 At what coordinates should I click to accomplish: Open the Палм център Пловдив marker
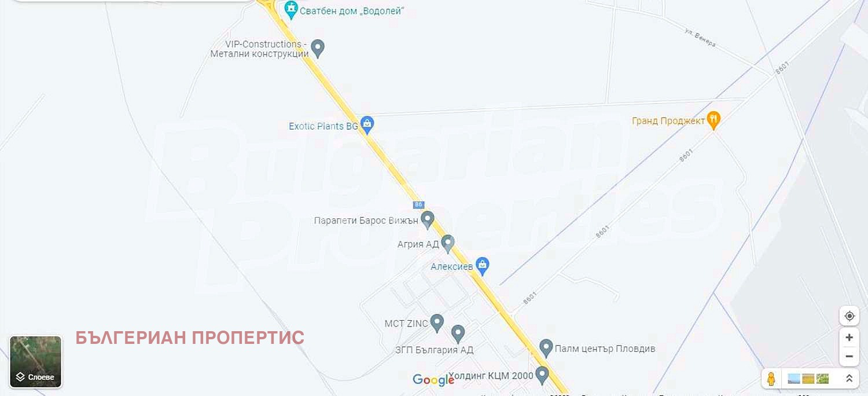click(x=546, y=348)
